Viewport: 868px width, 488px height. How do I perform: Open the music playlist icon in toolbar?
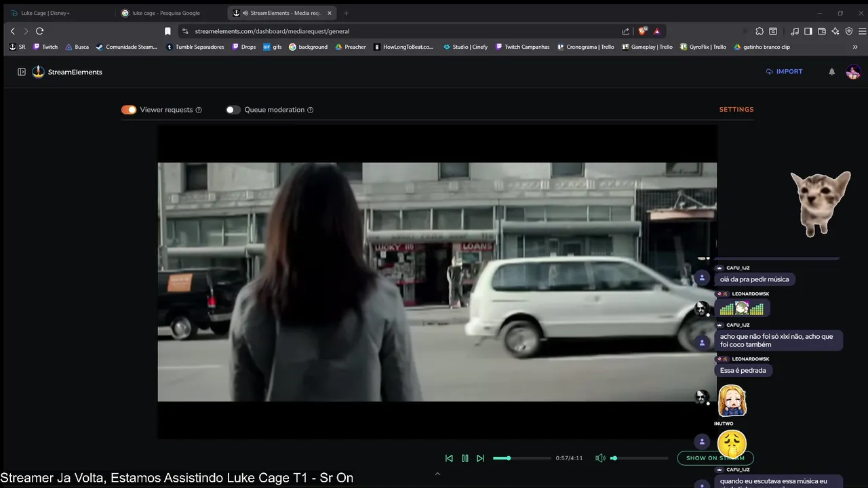click(795, 31)
